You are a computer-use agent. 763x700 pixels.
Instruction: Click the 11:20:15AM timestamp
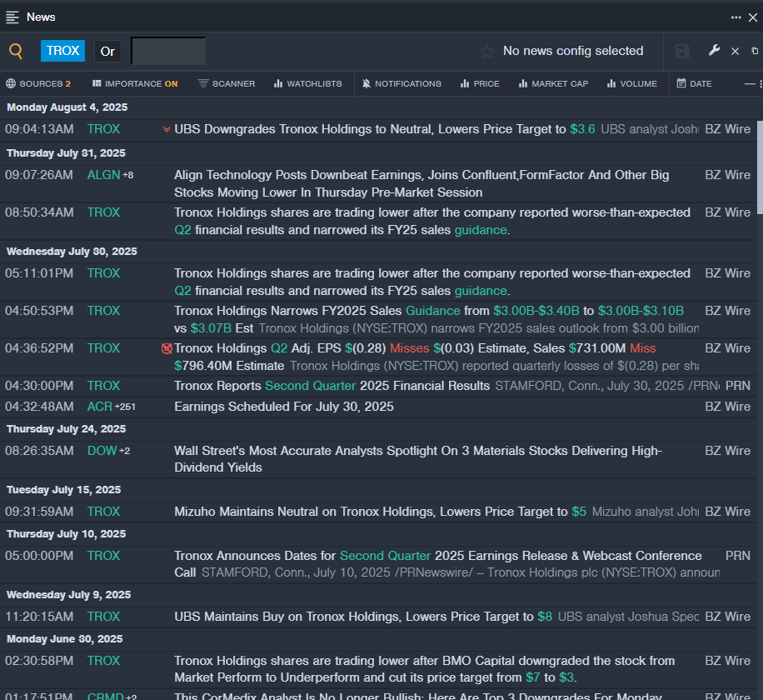39,617
